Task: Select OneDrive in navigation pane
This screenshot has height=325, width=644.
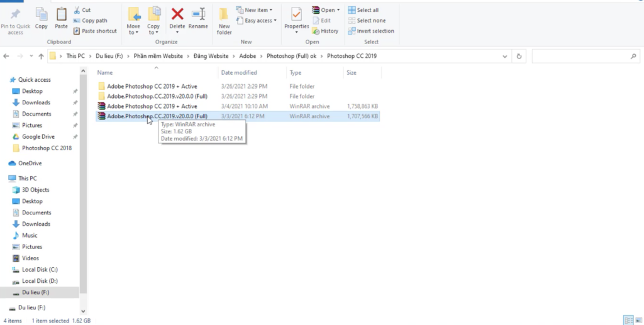Action: (30, 163)
